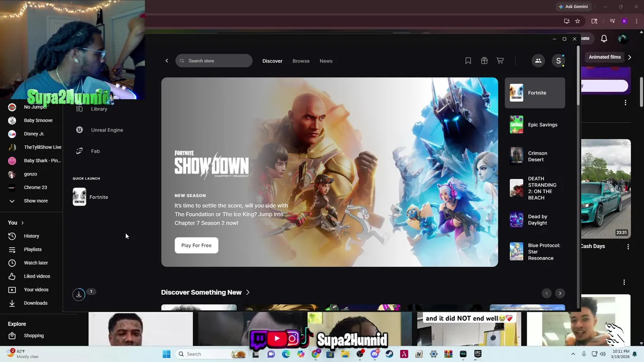Image resolution: width=644 pixels, height=362 pixels.
Task: Open the weather widget on the taskbar
Action: [x=22, y=354]
